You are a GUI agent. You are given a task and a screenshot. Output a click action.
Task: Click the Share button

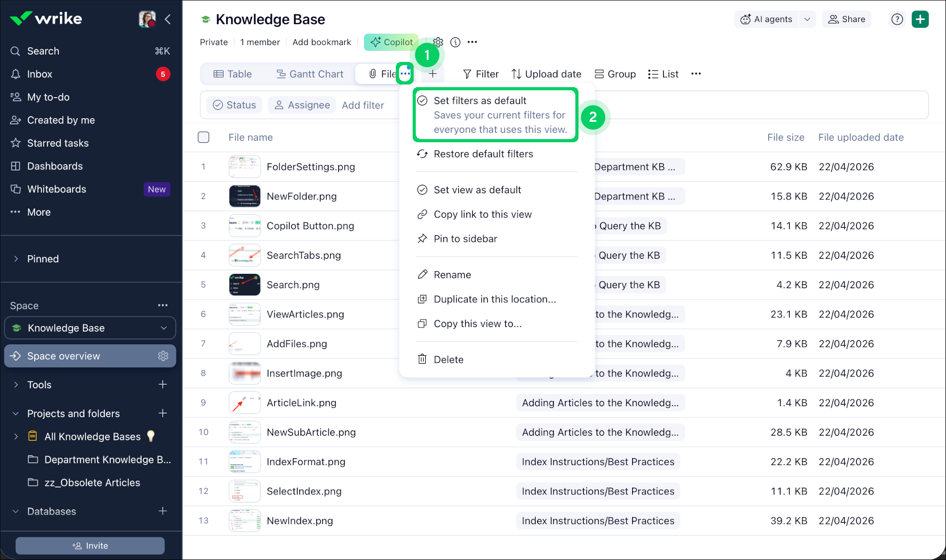[847, 19]
